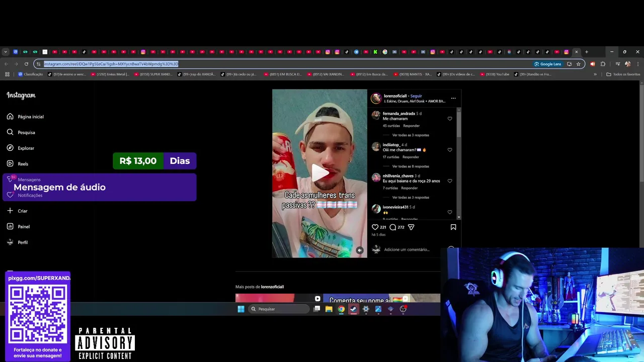Open ivonevieira431 username link
The image size is (644, 362).
(x=395, y=207)
